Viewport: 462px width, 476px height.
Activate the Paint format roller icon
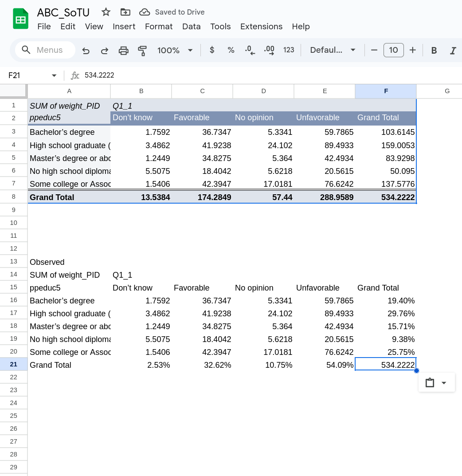(x=142, y=51)
